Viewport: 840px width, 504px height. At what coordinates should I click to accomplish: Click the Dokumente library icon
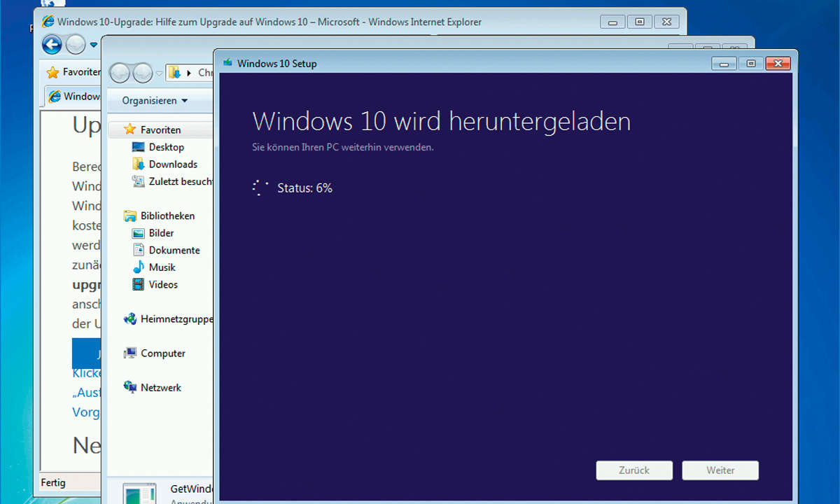pos(138,250)
